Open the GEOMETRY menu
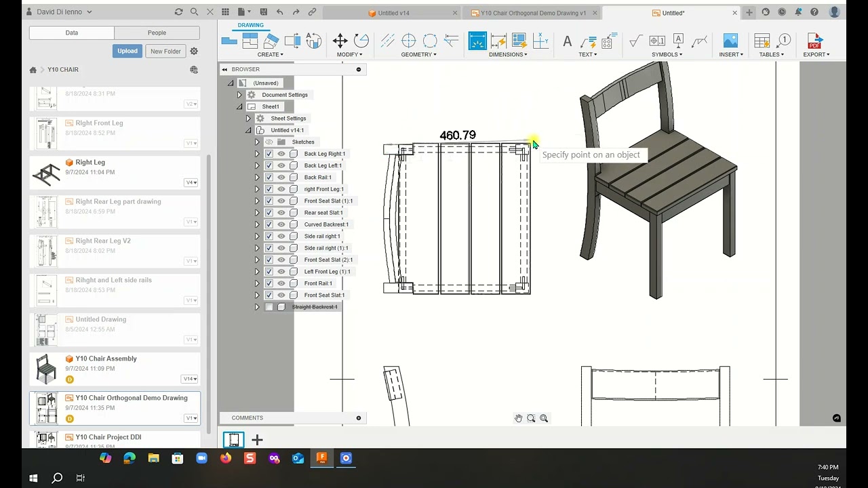 tap(418, 54)
